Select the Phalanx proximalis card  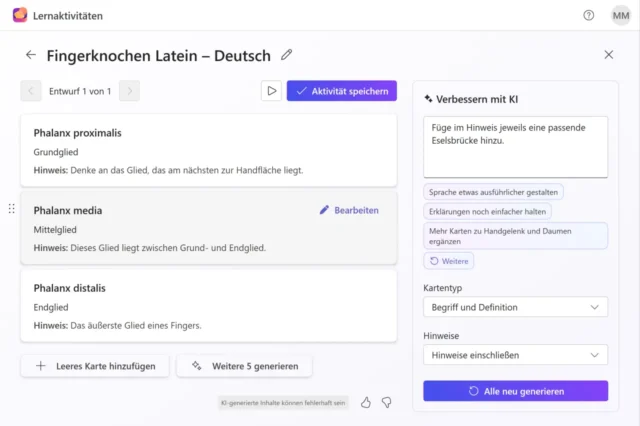point(209,151)
